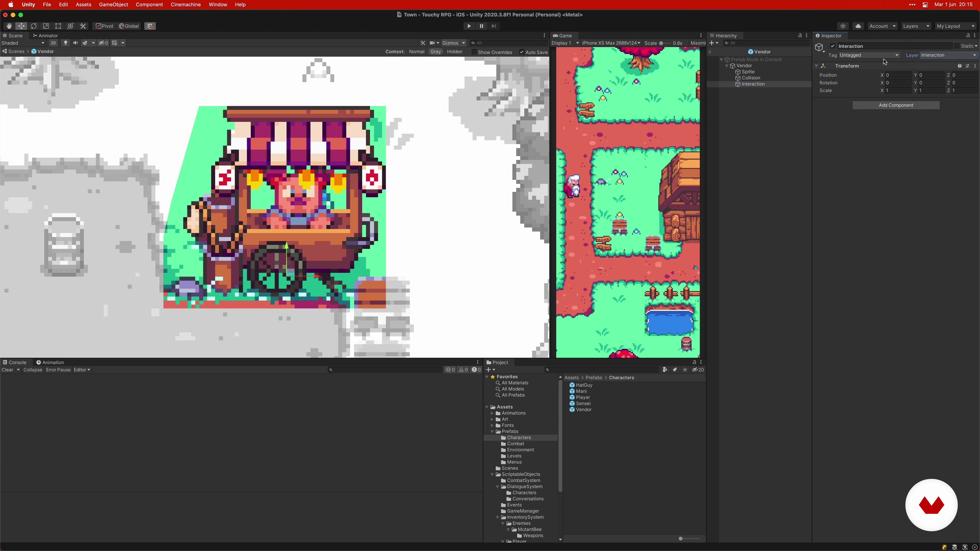The width and height of the screenshot is (980, 551).
Task: Switch to the Animation tab
Action: pos(50,362)
